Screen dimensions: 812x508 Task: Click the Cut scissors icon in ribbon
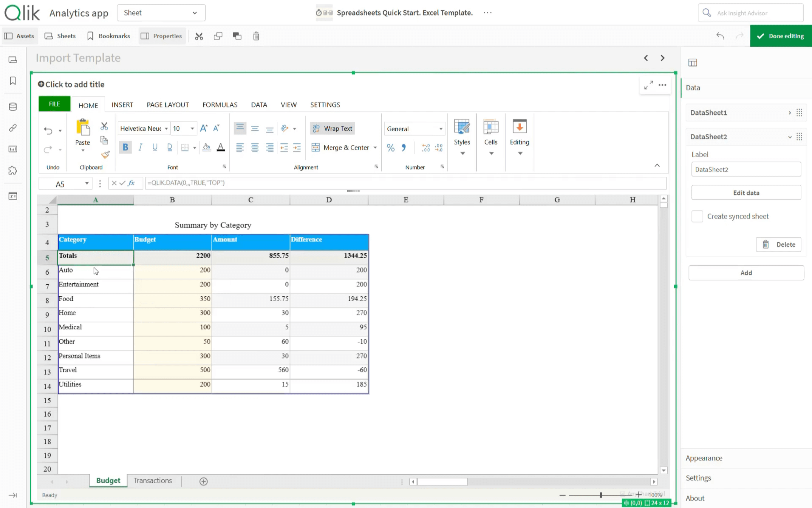coord(104,126)
